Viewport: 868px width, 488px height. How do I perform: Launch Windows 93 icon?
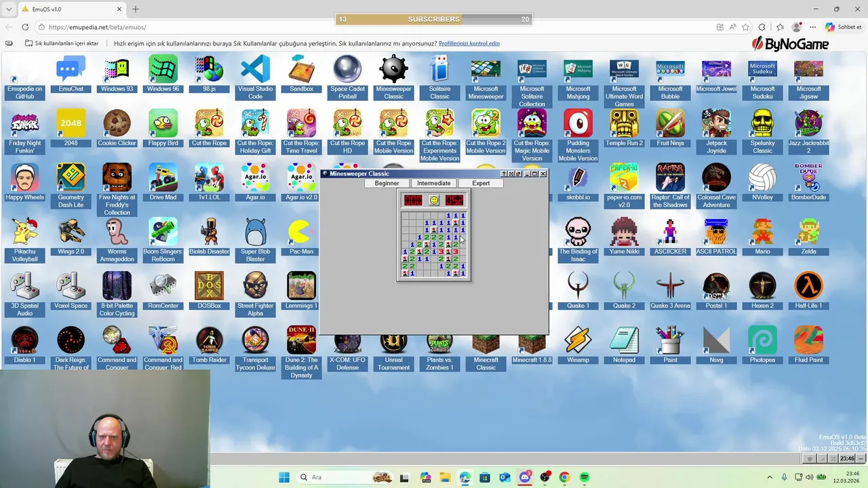pyautogui.click(x=117, y=75)
